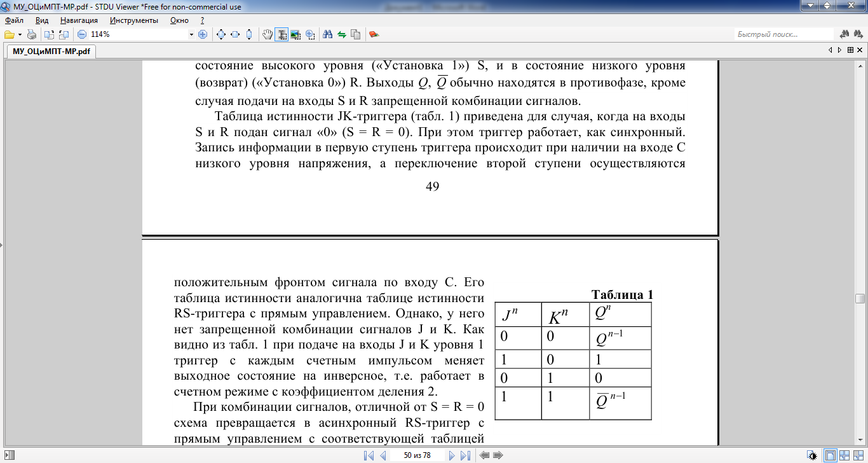Open the Инструменты menu
Screen dimensions: 868x463
133,20
